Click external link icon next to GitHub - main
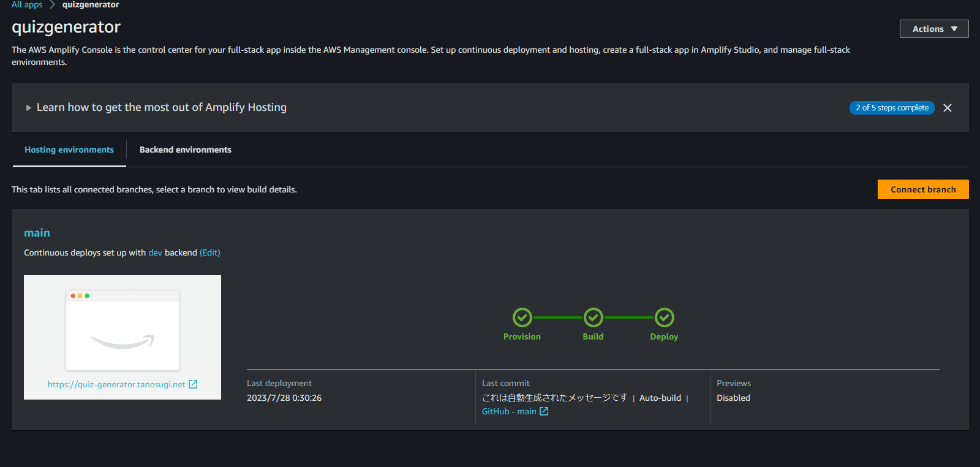The height and width of the screenshot is (467, 980). pos(544,411)
